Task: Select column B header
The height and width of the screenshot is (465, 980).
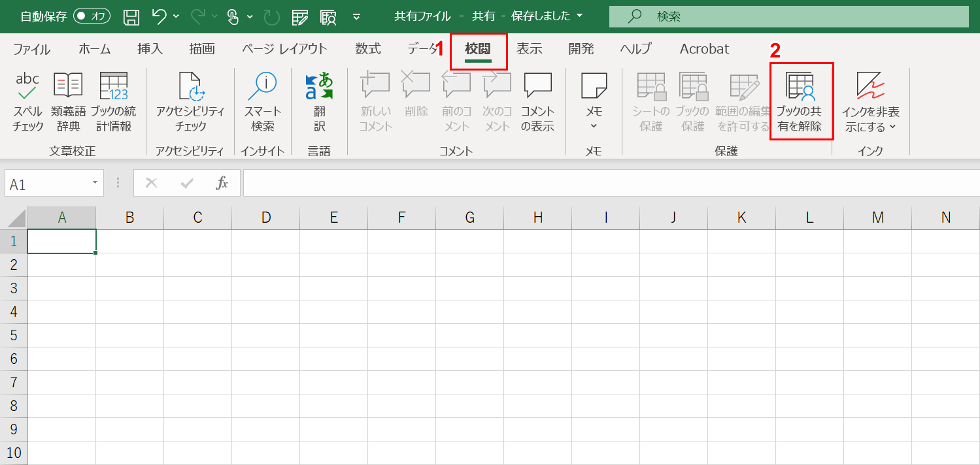Action: coord(130,218)
